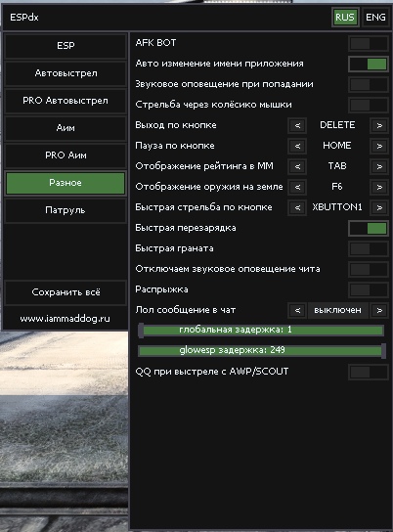Select the Патруль tab
The width and height of the screenshot is (393, 532).
click(65, 210)
